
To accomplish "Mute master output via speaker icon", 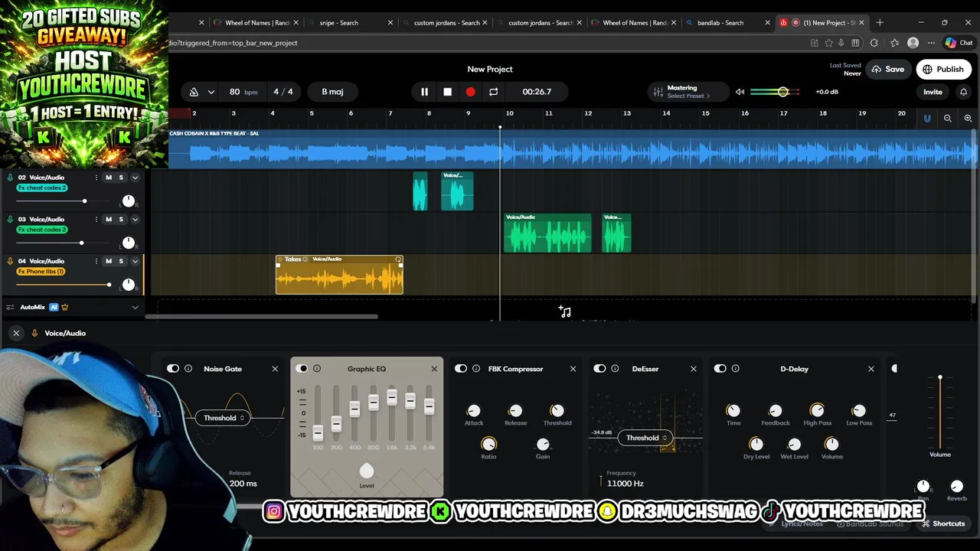I will 740,92.
